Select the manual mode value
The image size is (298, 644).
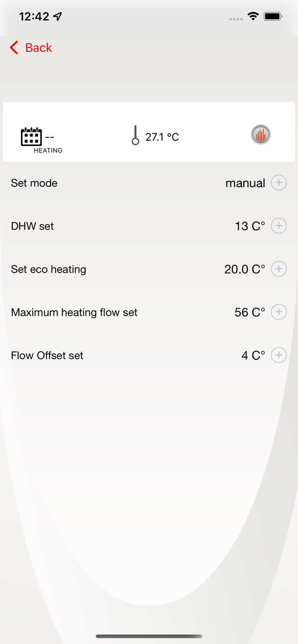click(x=245, y=183)
